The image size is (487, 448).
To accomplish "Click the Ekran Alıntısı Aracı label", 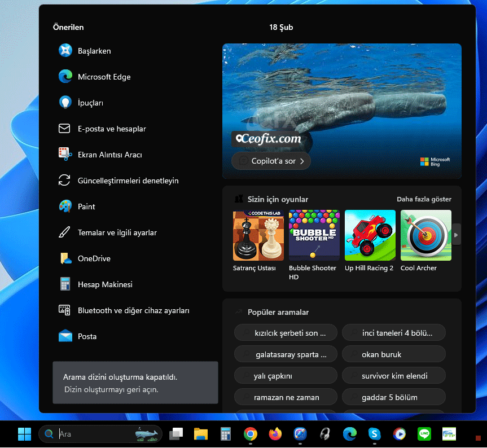I will point(109,155).
